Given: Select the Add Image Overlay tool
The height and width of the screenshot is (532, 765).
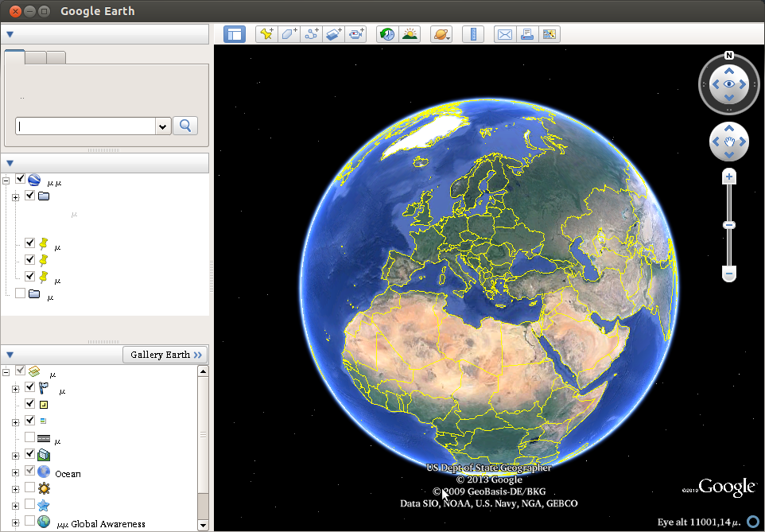Looking at the screenshot, I should tap(334, 34).
